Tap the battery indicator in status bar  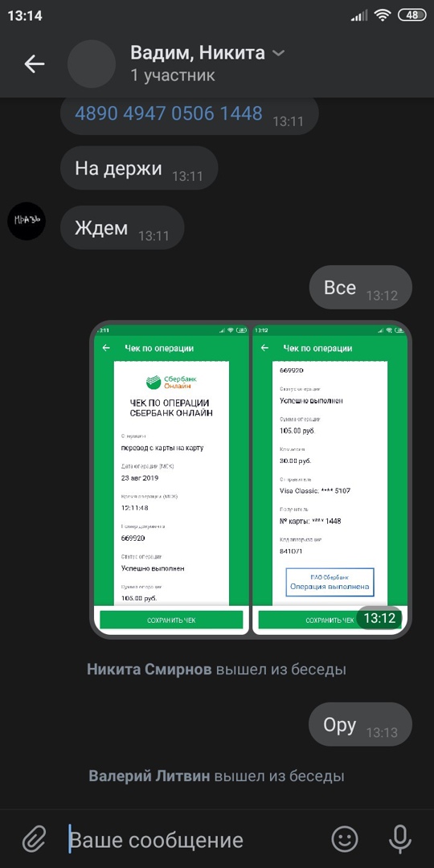[411, 15]
